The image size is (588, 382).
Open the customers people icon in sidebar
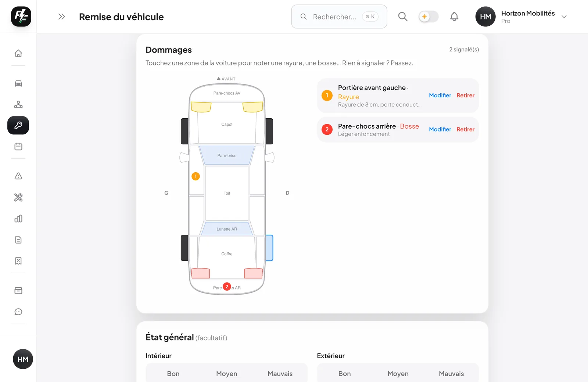click(18, 104)
